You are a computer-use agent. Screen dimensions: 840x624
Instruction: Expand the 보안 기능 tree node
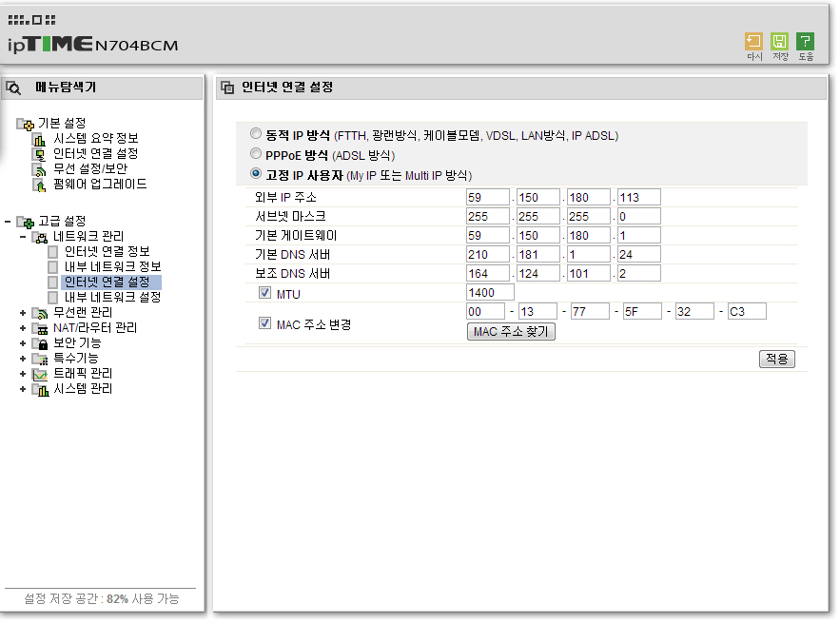(23, 343)
